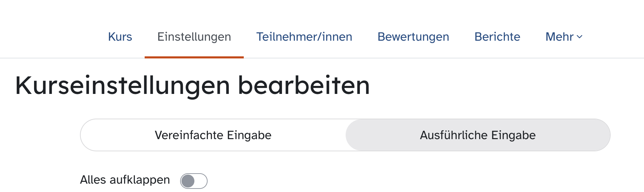Viewport: 644px width, 192px height.
Task: Click the grey knob of the toggle
Action: (188, 181)
